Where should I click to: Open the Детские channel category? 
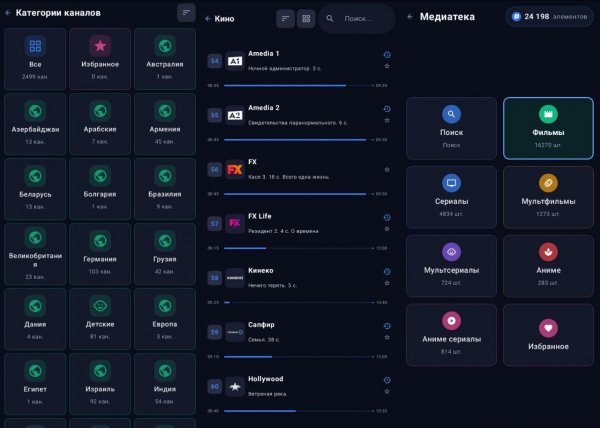100,319
